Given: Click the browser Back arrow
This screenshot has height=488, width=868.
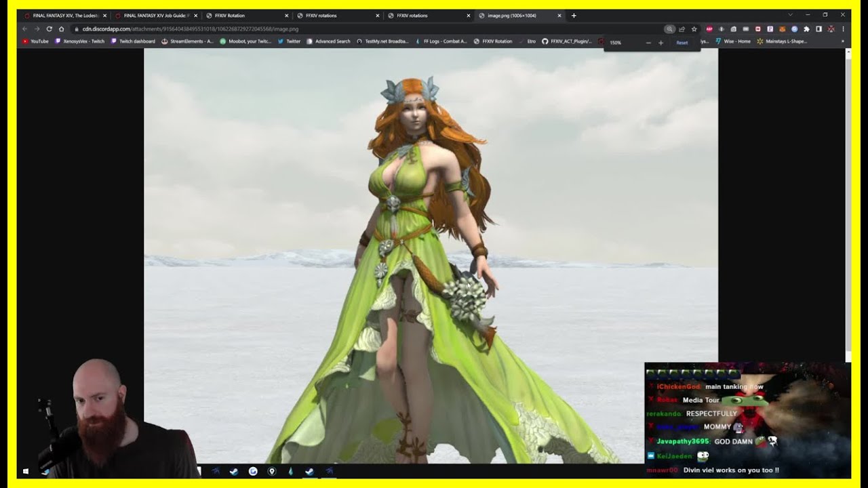Looking at the screenshot, I should point(25,29).
